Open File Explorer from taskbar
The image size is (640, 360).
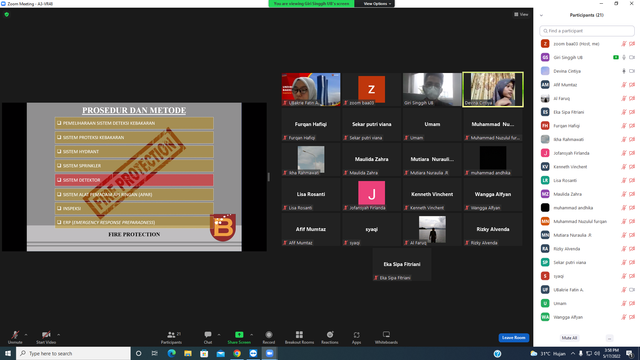(x=188, y=353)
